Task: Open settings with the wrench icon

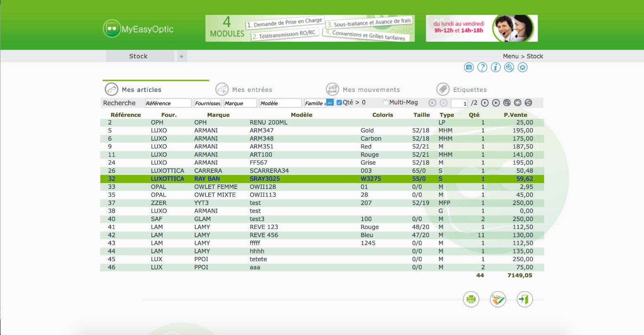Action: pyautogui.click(x=509, y=67)
